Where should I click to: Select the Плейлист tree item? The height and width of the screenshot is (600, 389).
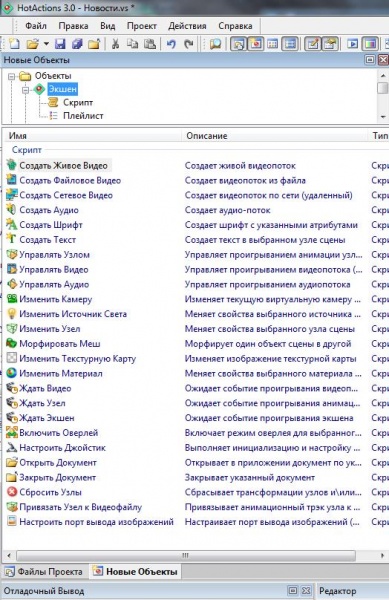coord(83,116)
